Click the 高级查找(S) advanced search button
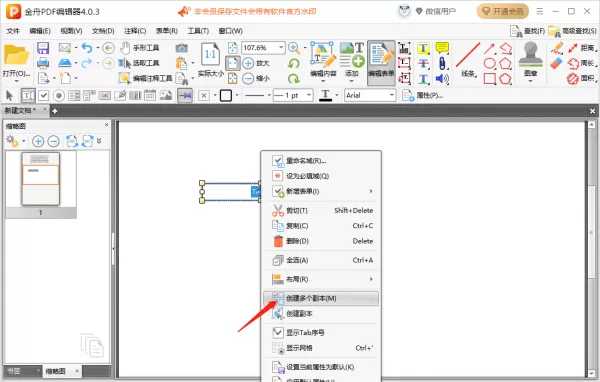Viewport: 600px width, 382px height. 572,31
